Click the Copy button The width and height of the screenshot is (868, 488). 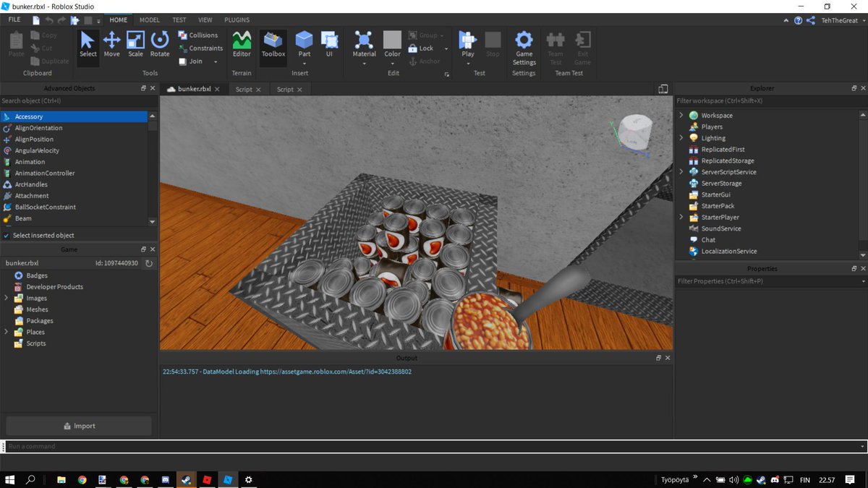click(44, 35)
